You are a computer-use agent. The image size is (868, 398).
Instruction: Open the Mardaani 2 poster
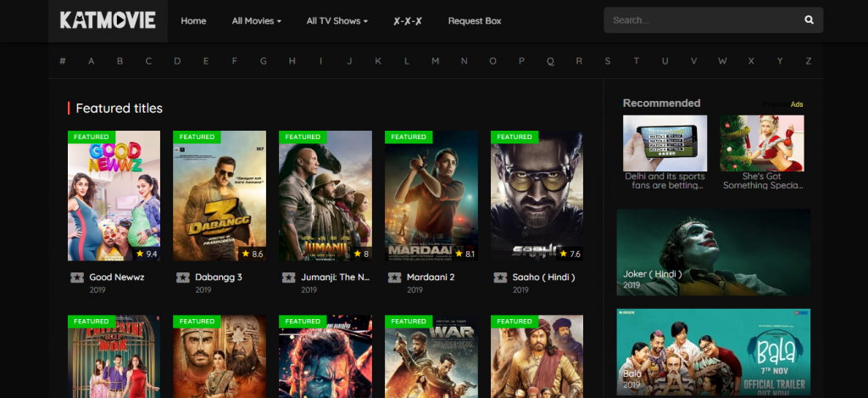pos(431,196)
